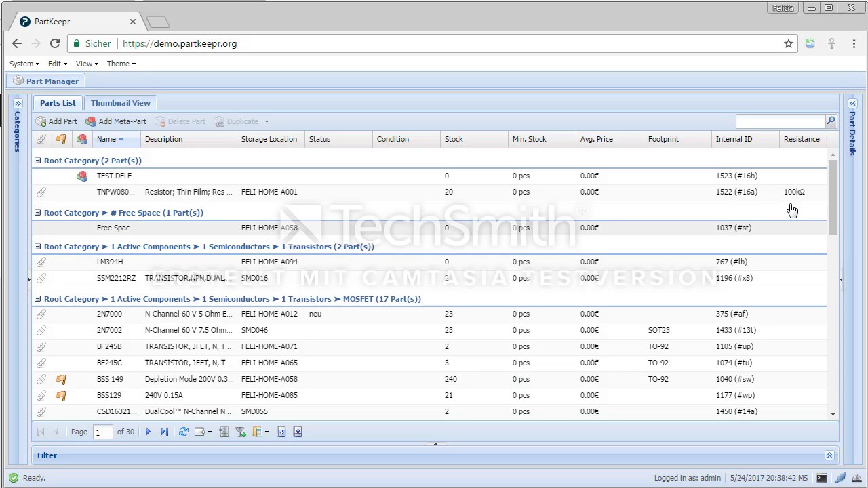Open the Edit menu
The image size is (868, 488).
(58, 64)
